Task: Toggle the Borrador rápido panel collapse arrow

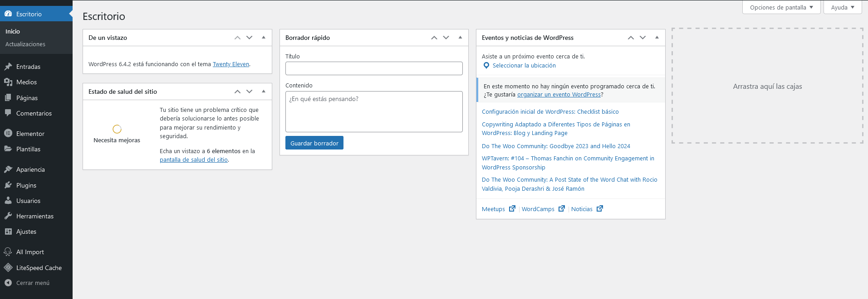Action: pyautogui.click(x=460, y=38)
